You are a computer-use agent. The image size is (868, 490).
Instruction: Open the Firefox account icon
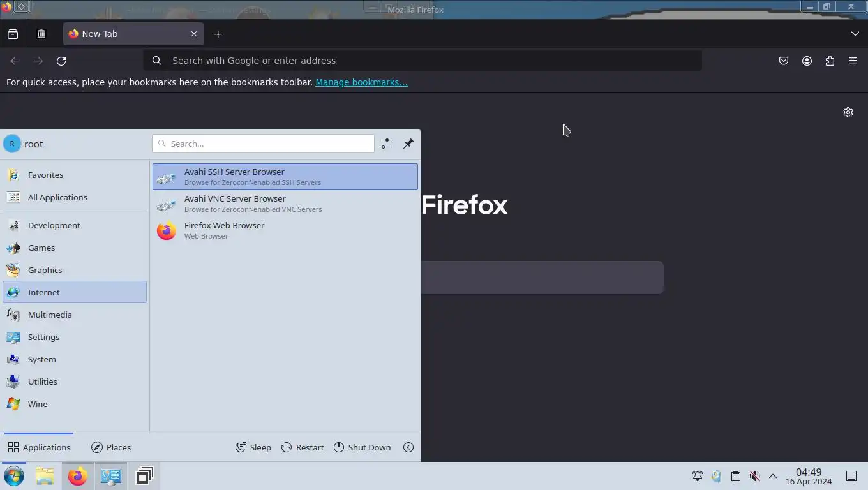click(x=807, y=61)
